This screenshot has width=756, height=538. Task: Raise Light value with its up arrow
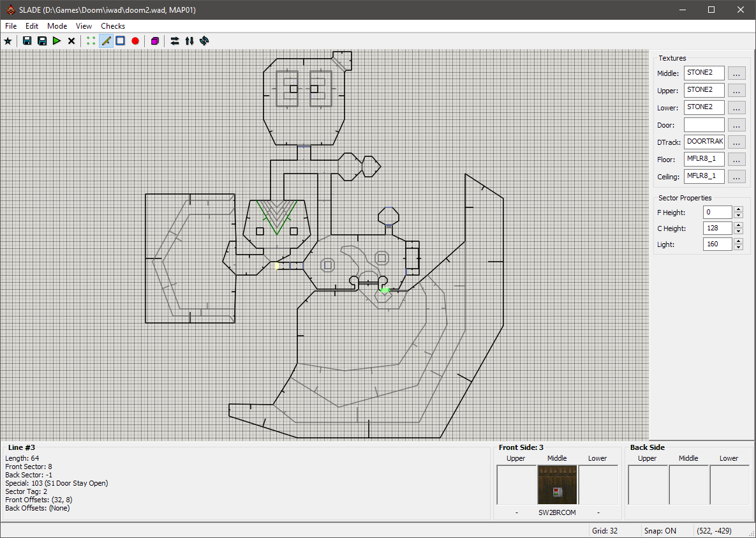point(738,241)
